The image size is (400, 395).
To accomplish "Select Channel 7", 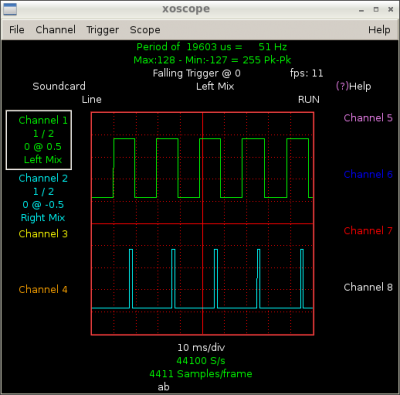I will pos(368,231).
